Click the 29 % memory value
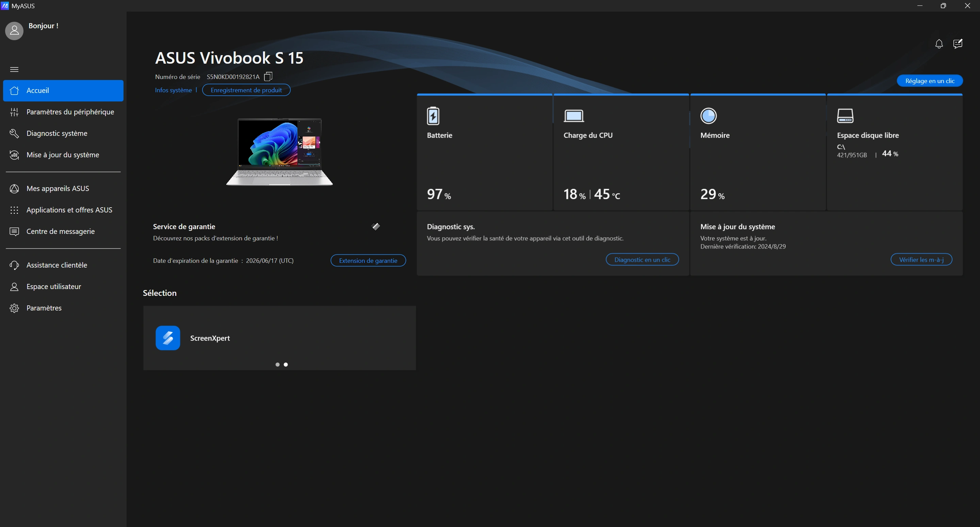This screenshot has height=527, width=980. click(x=713, y=194)
